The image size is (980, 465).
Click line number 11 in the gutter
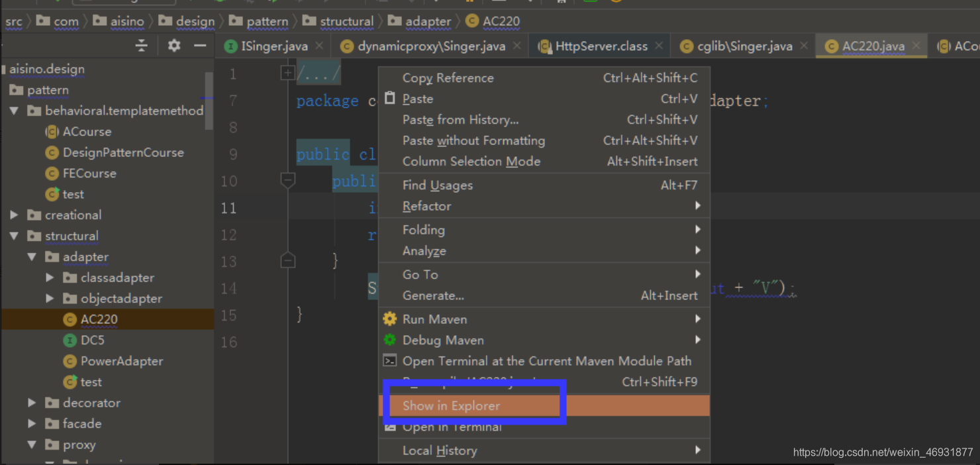[x=228, y=208]
